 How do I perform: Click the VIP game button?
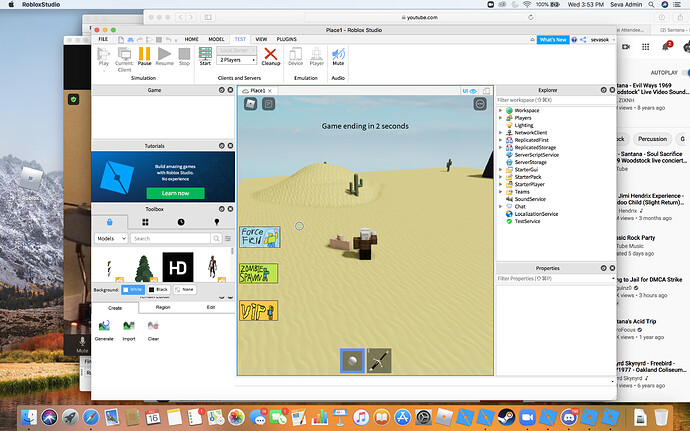pyautogui.click(x=259, y=310)
